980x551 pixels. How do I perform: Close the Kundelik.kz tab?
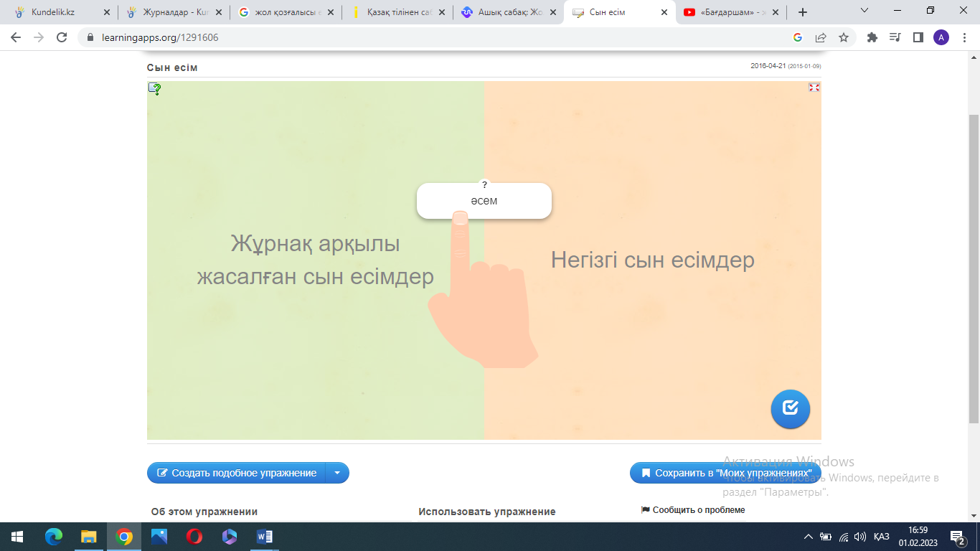(107, 12)
